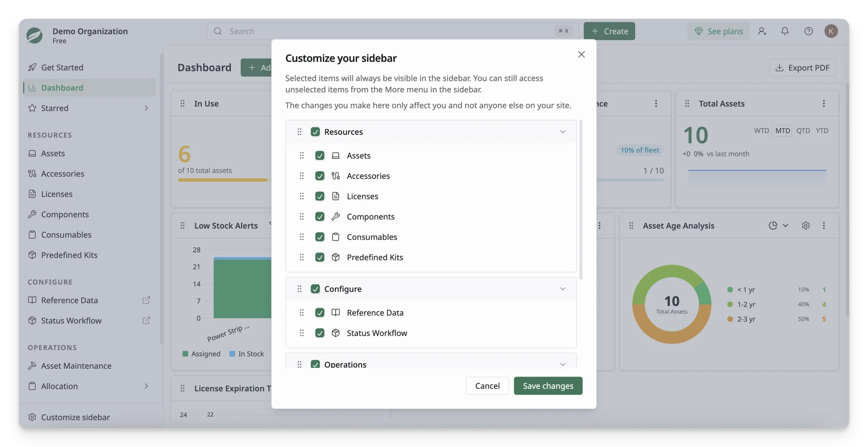The image size is (868, 447).
Task: Open Total Assets widget options menu
Action: pyautogui.click(x=824, y=104)
